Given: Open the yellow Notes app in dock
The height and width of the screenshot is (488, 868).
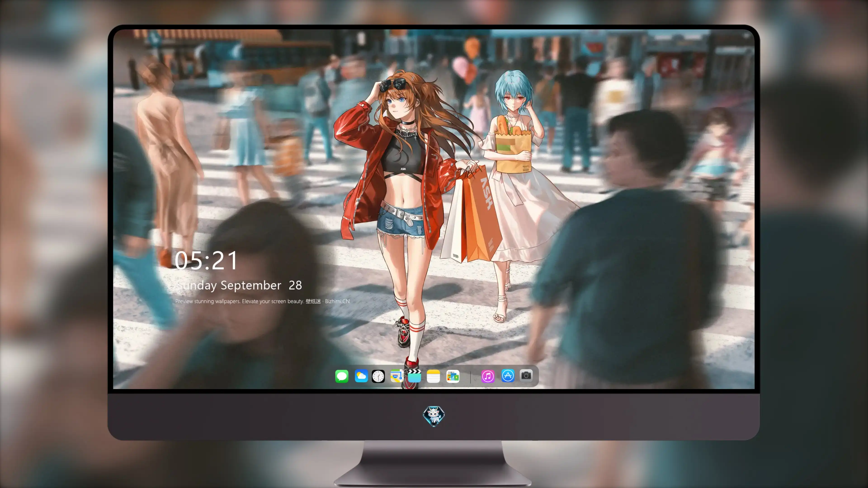Looking at the screenshot, I should [x=433, y=376].
